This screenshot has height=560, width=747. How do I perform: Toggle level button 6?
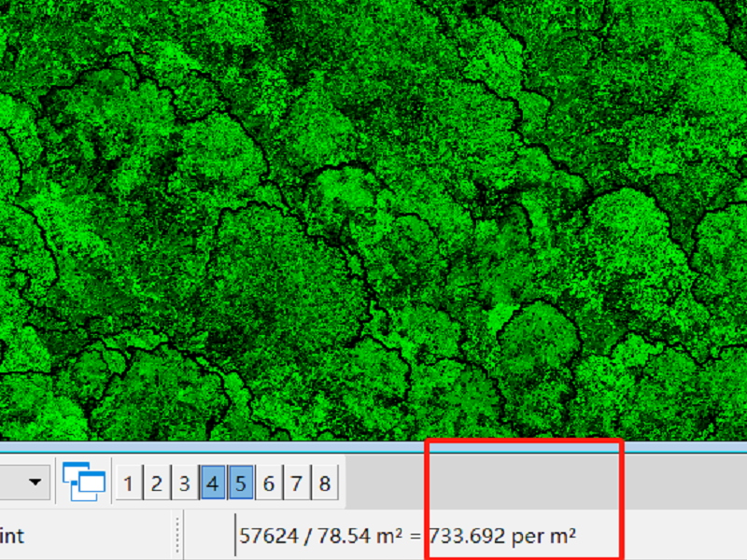pos(268,483)
